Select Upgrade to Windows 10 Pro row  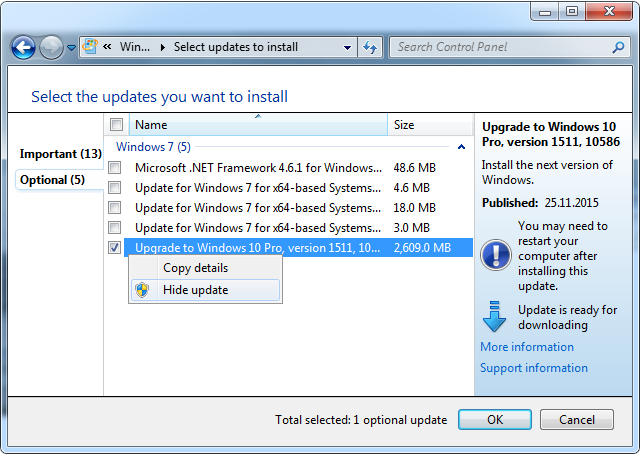point(298,247)
